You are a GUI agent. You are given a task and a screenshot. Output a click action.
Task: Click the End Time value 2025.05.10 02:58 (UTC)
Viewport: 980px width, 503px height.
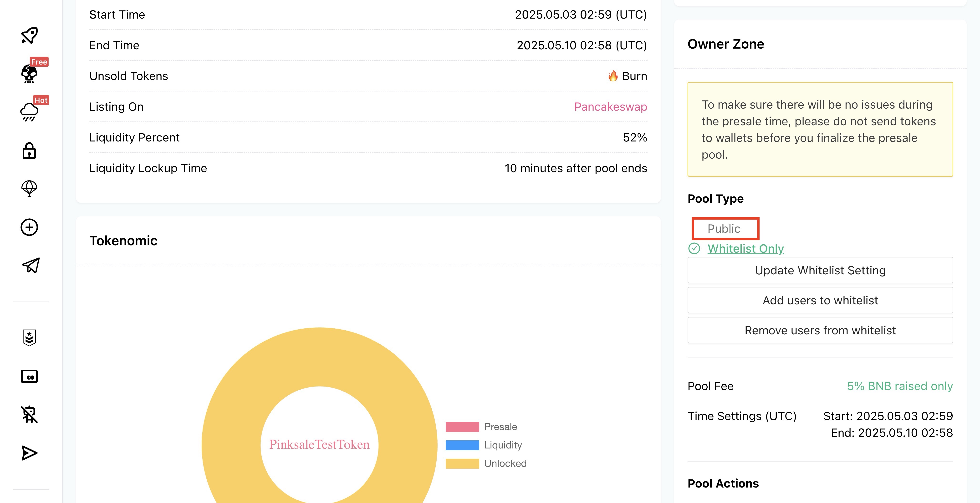(582, 46)
